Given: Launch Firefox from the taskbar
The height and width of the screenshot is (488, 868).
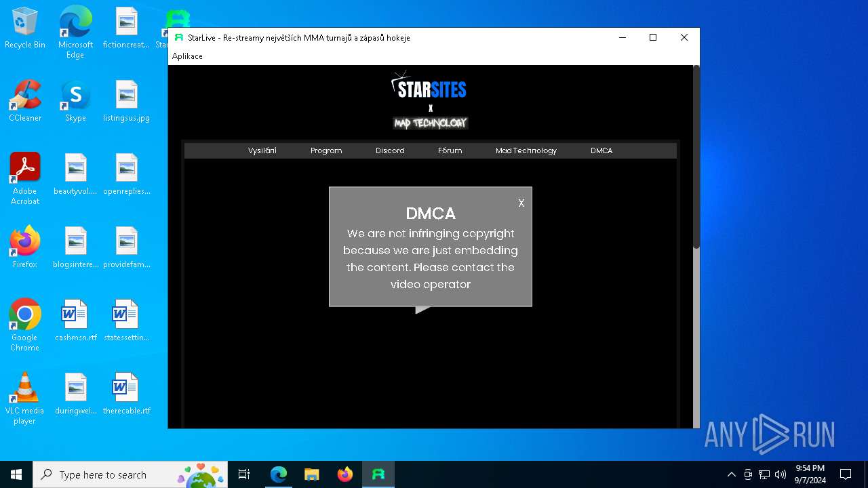Looking at the screenshot, I should point(345,474).
